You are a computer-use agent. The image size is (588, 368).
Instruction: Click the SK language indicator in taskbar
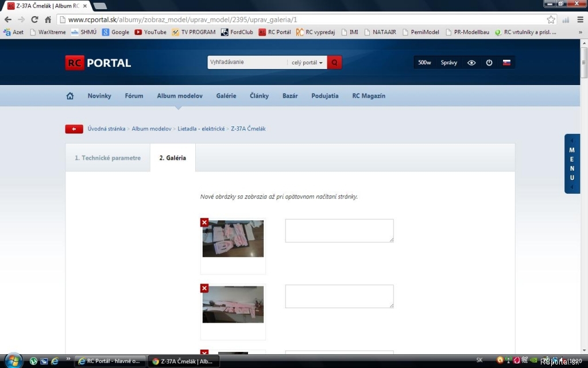479,360
